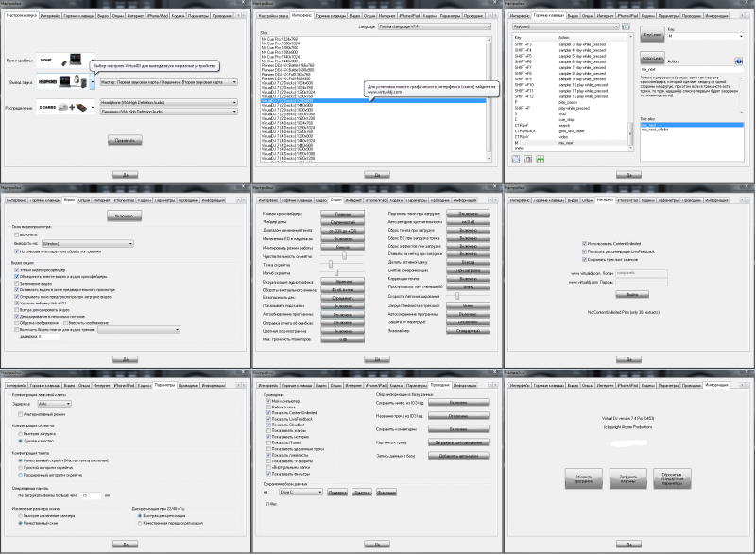Open the '(Window)' video output dropdown
The image size is (756, 555).
click(88, 244)
